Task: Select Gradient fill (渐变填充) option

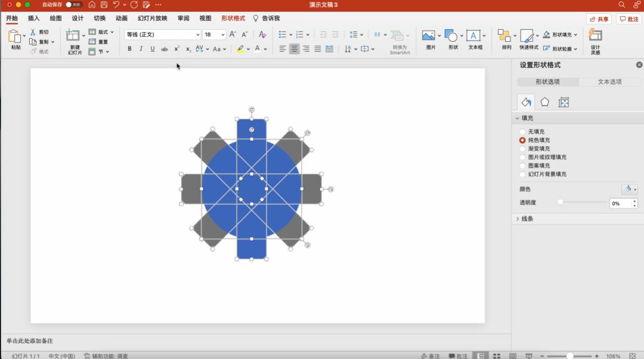Action: pos(522,148)
